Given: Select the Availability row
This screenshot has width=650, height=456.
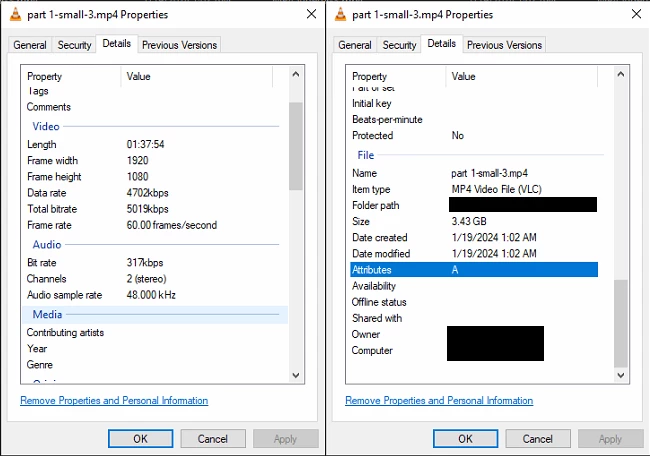Looking at the screenshot, I should (474, 286).
